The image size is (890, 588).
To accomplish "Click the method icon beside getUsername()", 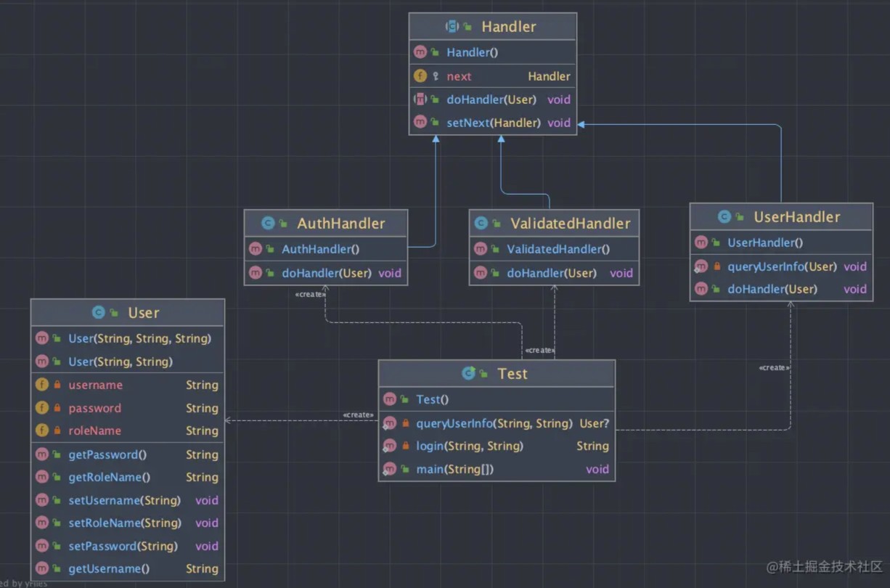I will (x=42, y=569).
